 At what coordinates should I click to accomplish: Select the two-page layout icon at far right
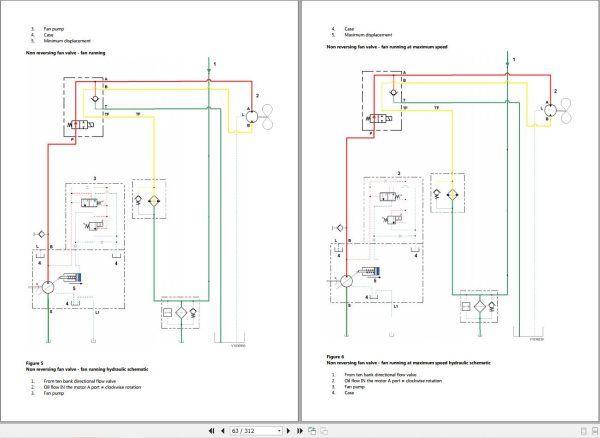595,431
